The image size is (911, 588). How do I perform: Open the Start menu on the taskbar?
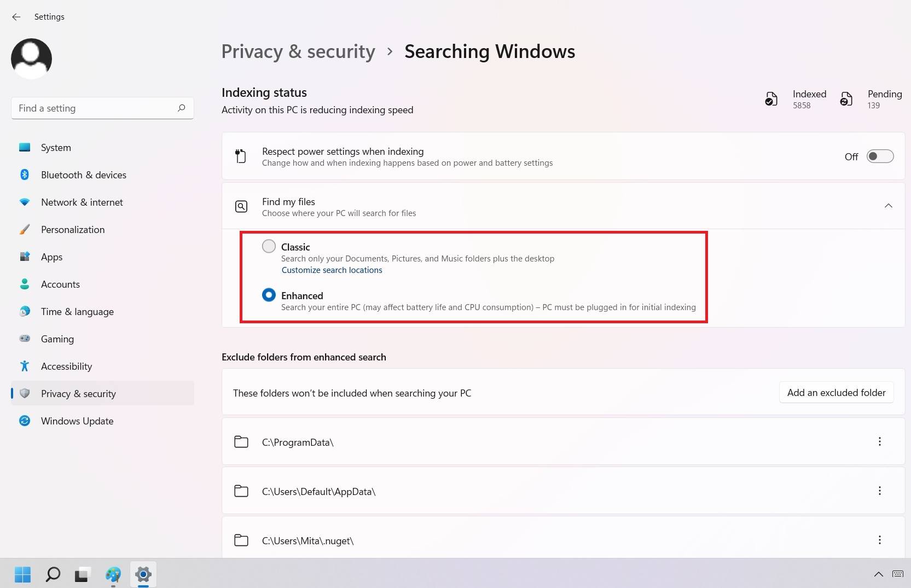22,574
